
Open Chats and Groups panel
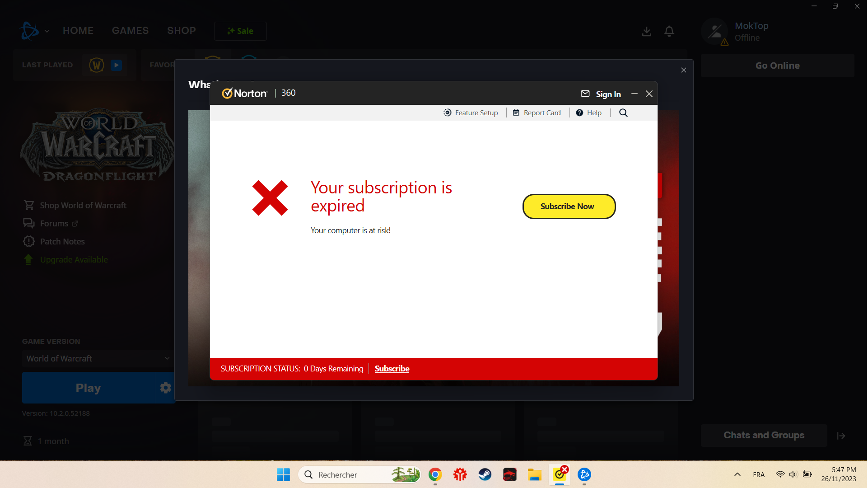(x=764, y=436)
